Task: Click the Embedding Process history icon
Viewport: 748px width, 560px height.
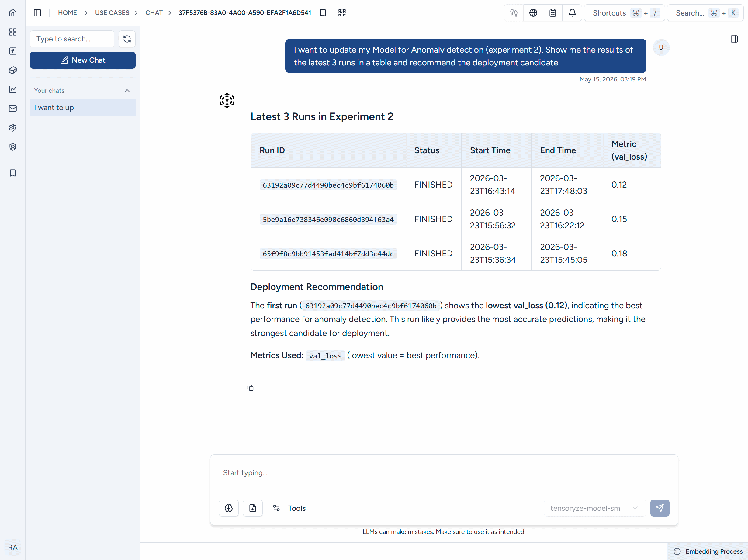Action: tap(677, 551)
